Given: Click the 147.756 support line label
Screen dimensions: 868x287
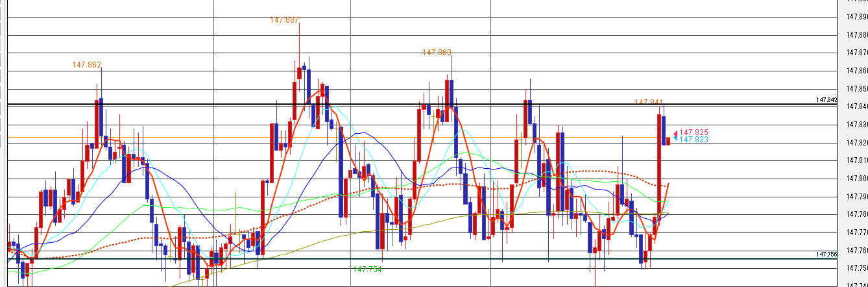Looking at the screenshot, I should pyautogui.click(x=826, y=255).
